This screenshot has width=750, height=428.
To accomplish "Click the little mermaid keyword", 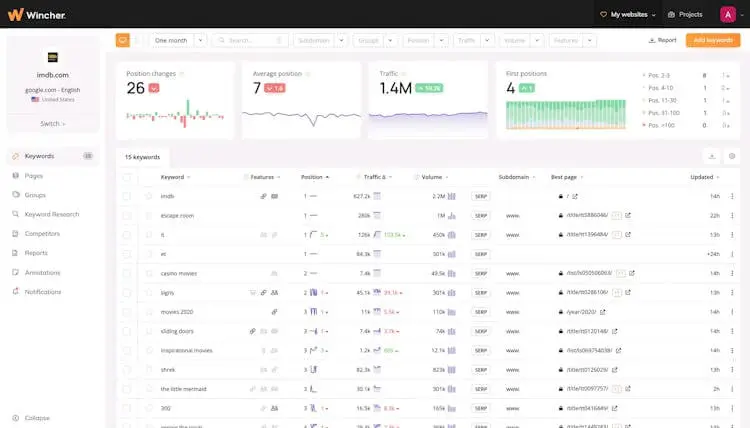I will (183, 389).
